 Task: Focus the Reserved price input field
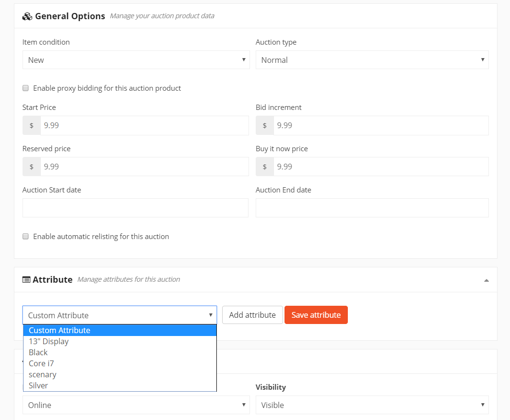coord(144,167)
